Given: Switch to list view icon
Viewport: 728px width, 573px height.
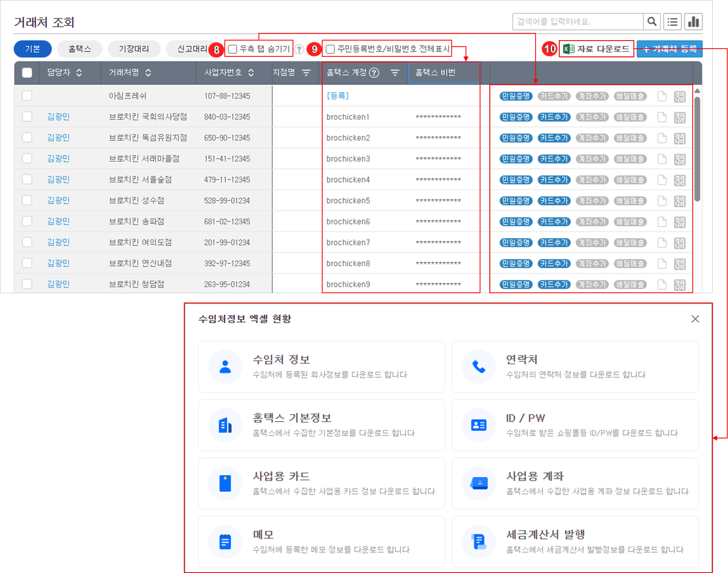Looking at the screenshot, I should click(672, 21).
